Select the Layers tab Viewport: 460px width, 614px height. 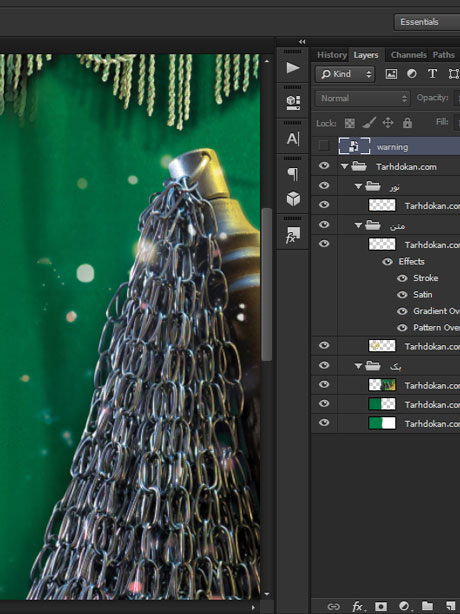point(366,55)
